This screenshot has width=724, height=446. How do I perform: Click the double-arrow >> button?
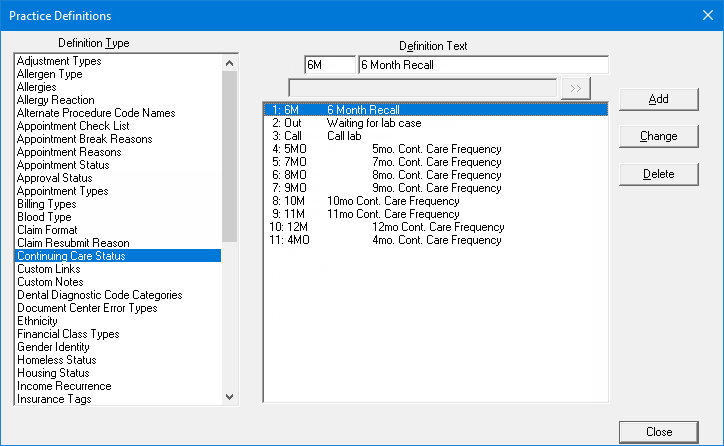[x=575, y=88]
